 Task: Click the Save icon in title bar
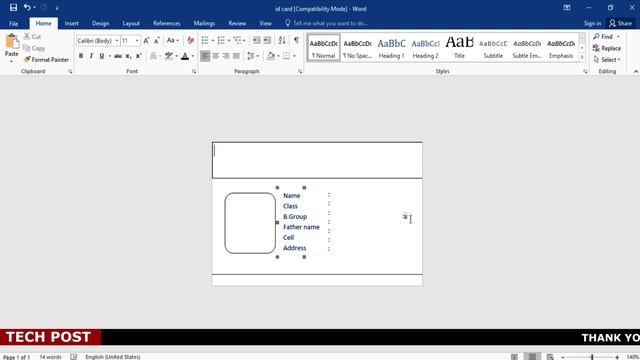point(13,7)
